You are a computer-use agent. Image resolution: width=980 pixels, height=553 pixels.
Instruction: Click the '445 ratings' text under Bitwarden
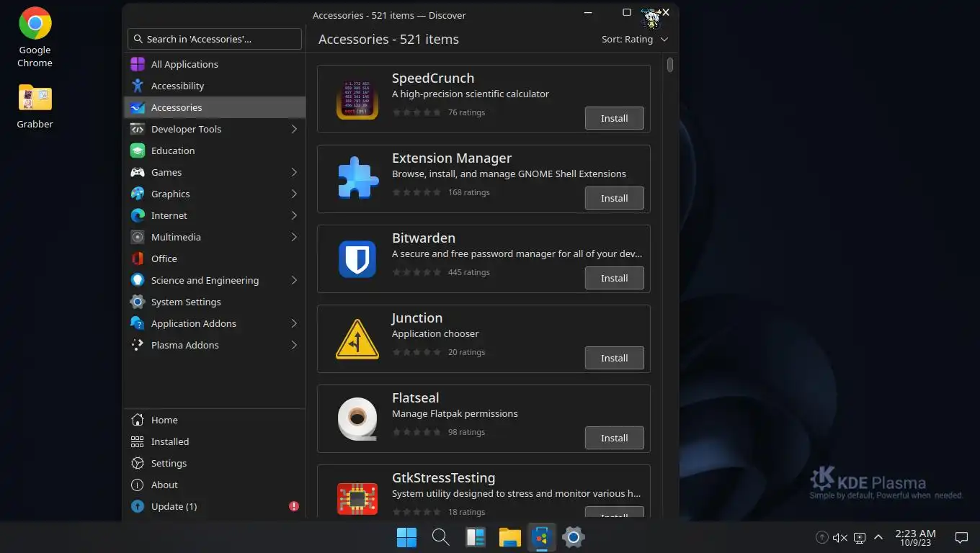point(468,272)
